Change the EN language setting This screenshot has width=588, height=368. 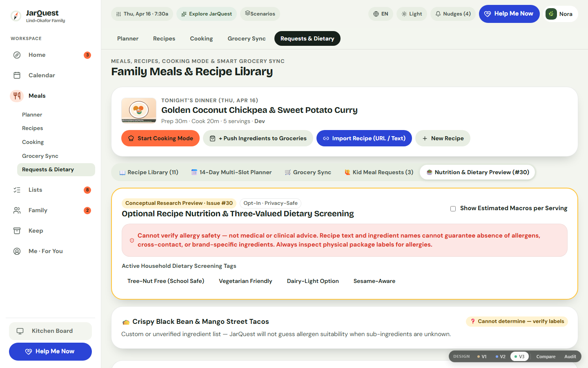click(x=381, y=14)
